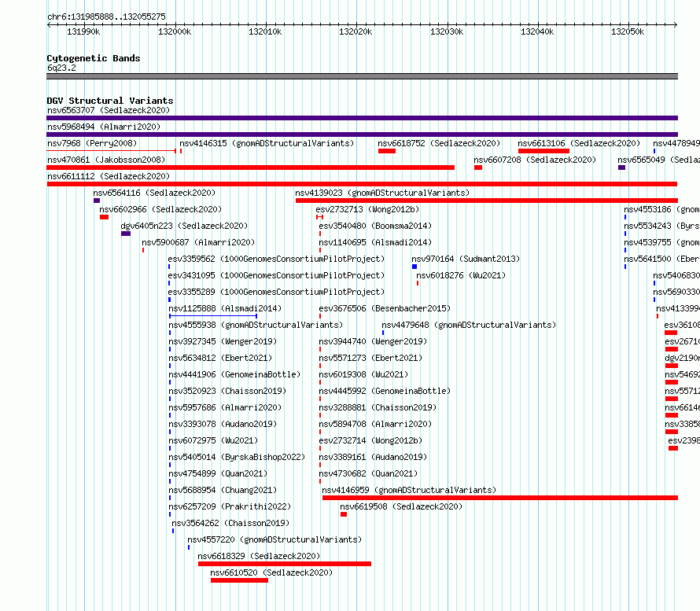
Task: Click the dgv6405n223 purple feature block
Action: point(126,234)
